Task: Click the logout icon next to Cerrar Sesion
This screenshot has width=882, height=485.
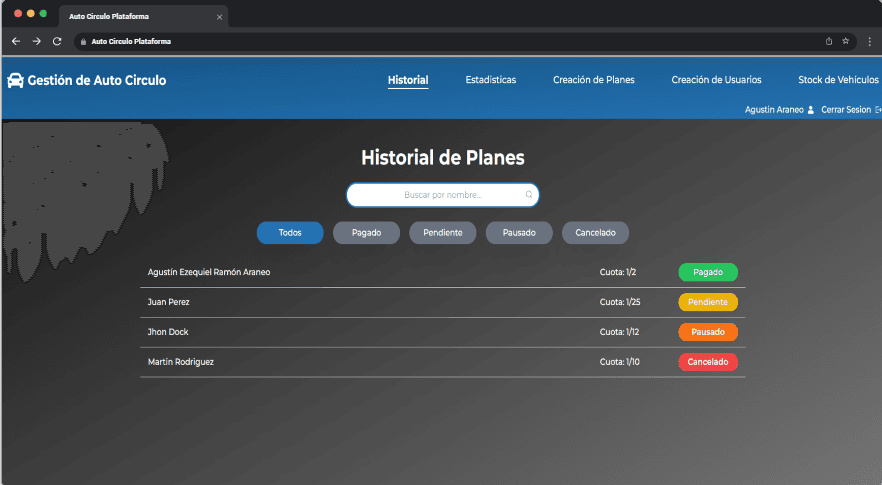Action: [878, 110]
